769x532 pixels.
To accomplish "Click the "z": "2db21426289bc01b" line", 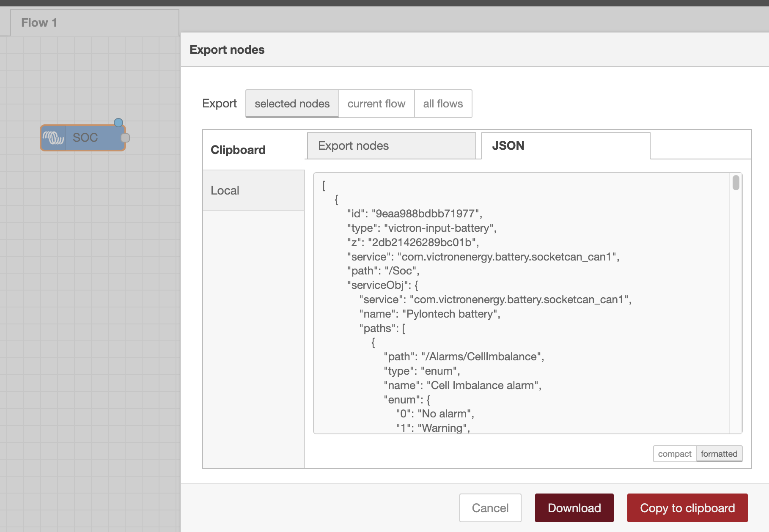I will (413, 242).
